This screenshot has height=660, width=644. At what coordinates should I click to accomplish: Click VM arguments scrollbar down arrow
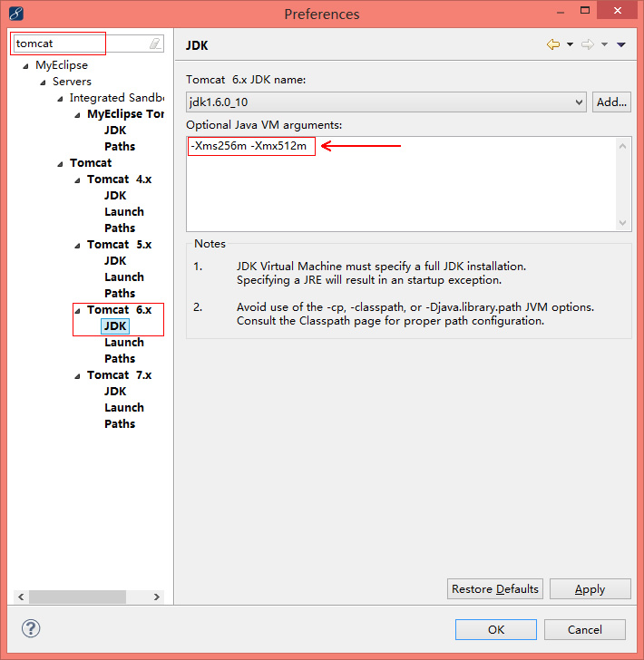(x=622, y=223)
